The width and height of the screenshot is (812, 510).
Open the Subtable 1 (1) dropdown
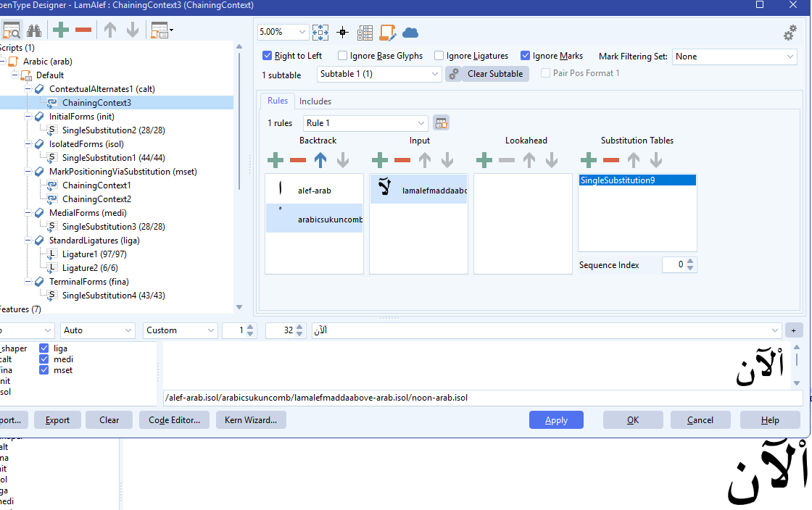point(379,74)
